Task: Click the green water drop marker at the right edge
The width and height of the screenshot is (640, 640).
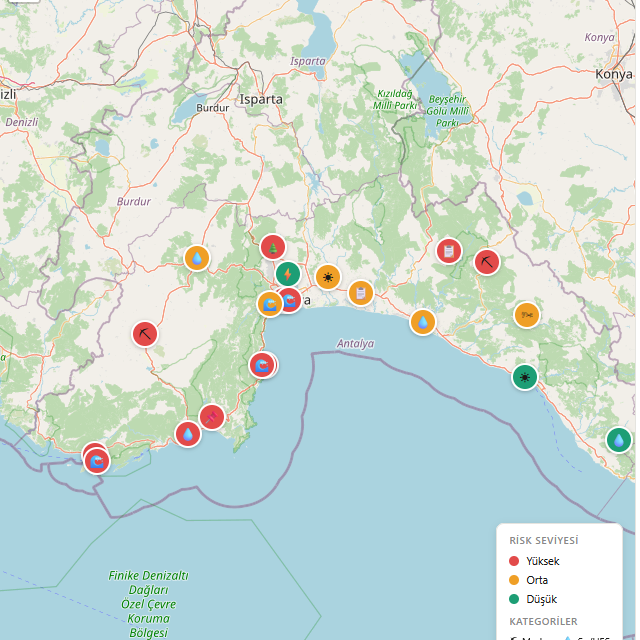Action: pyautogui.click(x=619, y=439)
